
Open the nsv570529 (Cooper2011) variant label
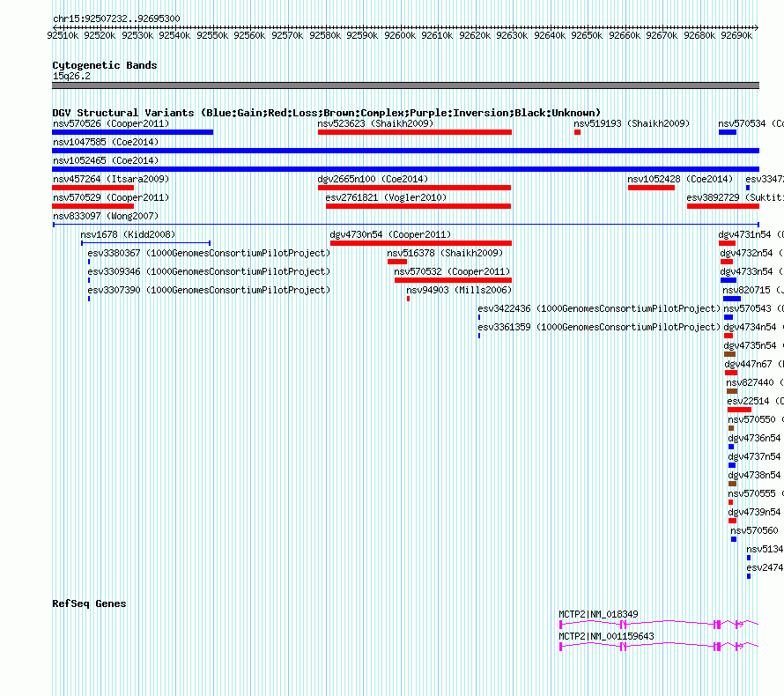(111, 197)
